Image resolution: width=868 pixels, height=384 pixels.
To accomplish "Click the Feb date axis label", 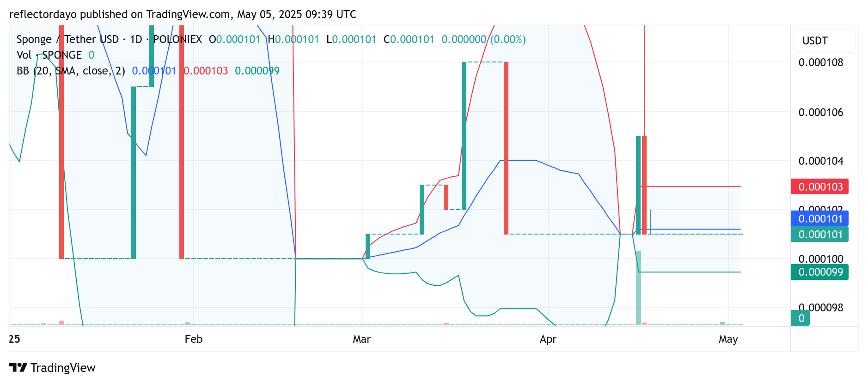I will 194,339.
